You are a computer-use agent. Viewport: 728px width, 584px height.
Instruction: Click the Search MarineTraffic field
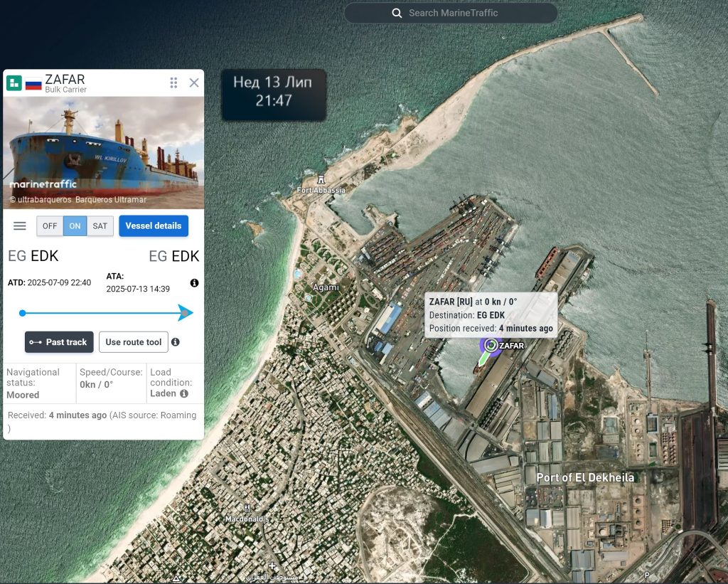point(451,13)
